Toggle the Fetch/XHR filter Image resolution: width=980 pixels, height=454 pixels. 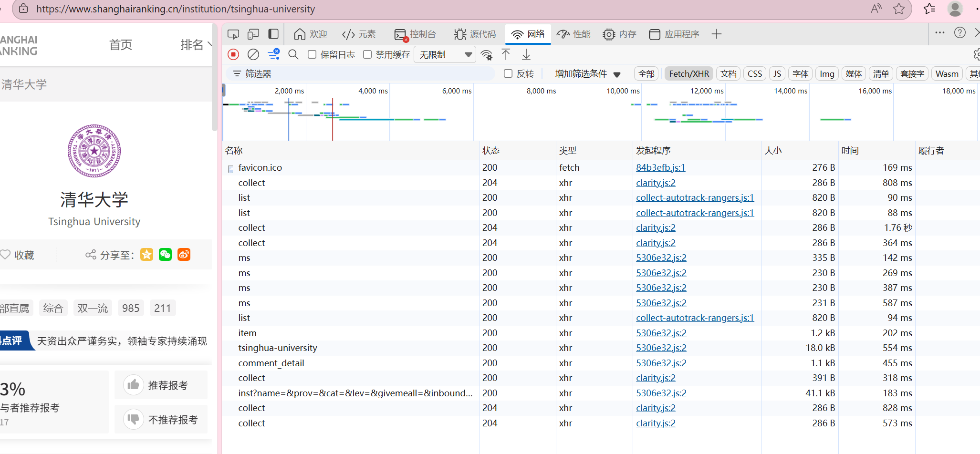point(689,74)
